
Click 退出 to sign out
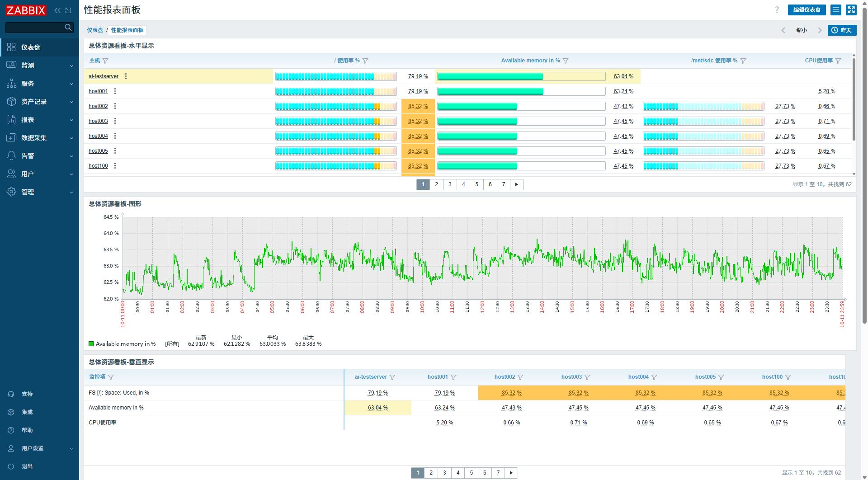click(x=39, y=466)
